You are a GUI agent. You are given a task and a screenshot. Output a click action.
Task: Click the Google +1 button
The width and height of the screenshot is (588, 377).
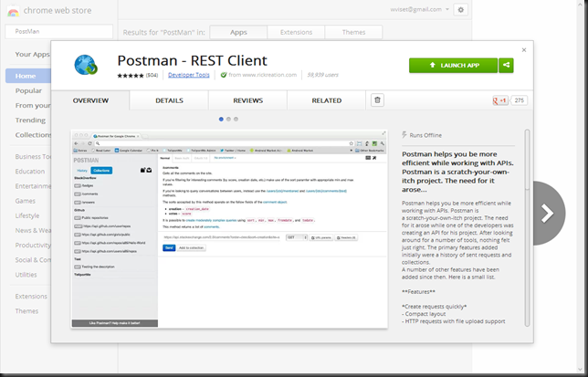click(500, 100)
